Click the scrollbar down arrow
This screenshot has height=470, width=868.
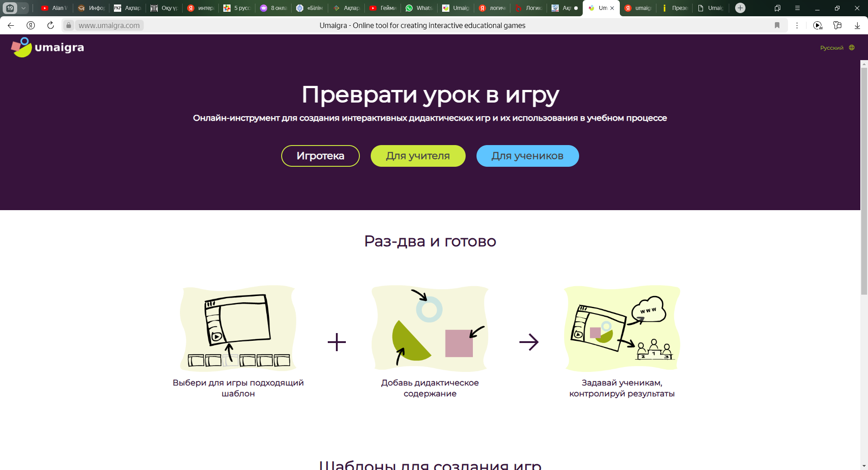864,465
